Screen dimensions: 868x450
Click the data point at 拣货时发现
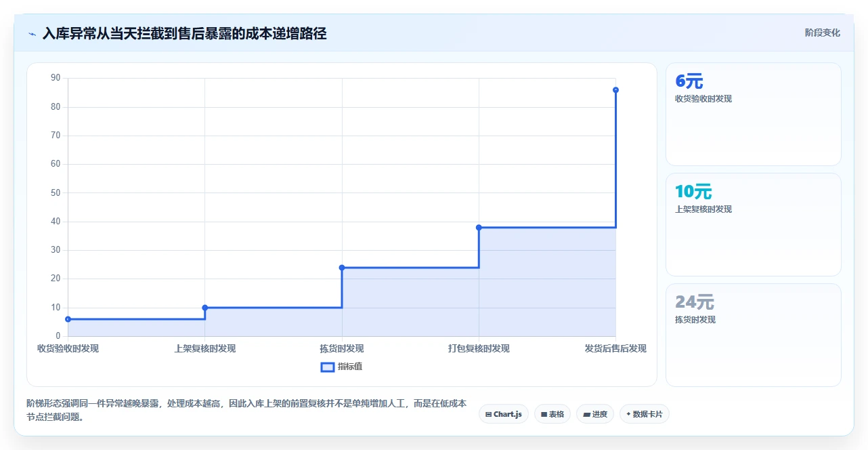(x=342, y=268)
